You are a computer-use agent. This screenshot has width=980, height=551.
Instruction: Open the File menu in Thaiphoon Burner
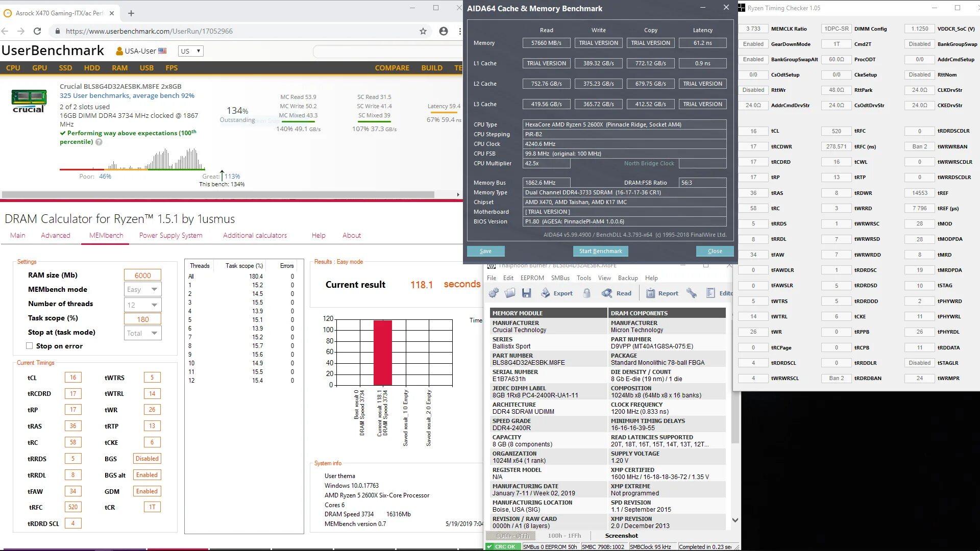point(492,278)
